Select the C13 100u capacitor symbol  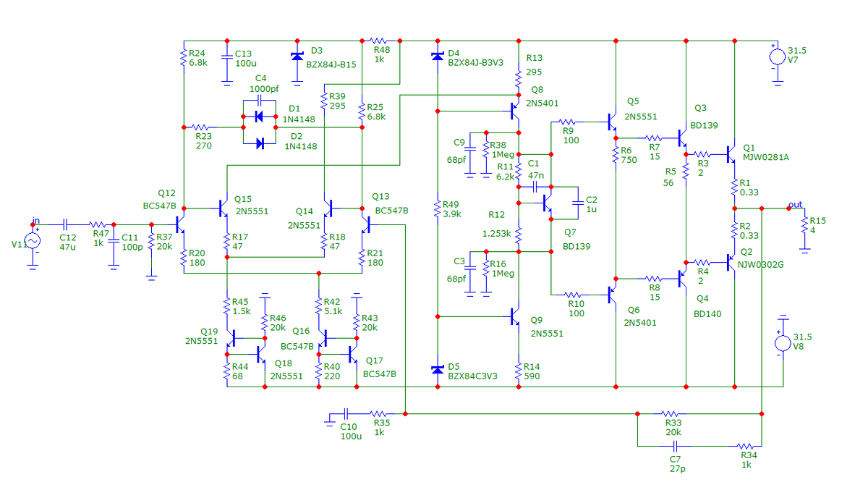[227, 55]
